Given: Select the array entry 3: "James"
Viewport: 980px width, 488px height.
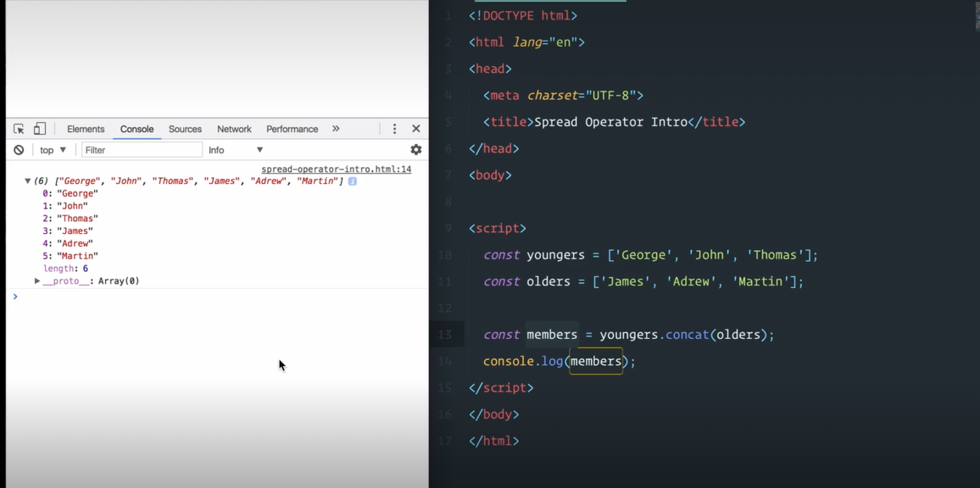Looking at the screenshot, I should (x=68, y=231).
